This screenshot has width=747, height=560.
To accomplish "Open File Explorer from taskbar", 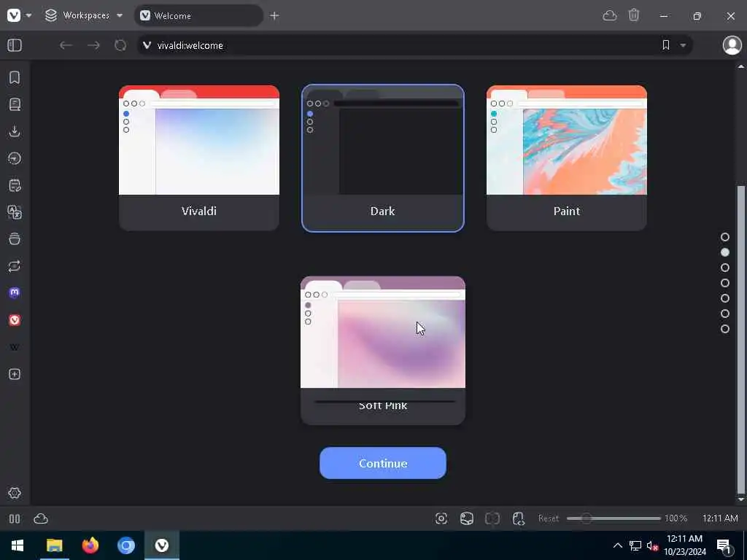I will pos(54,545).
